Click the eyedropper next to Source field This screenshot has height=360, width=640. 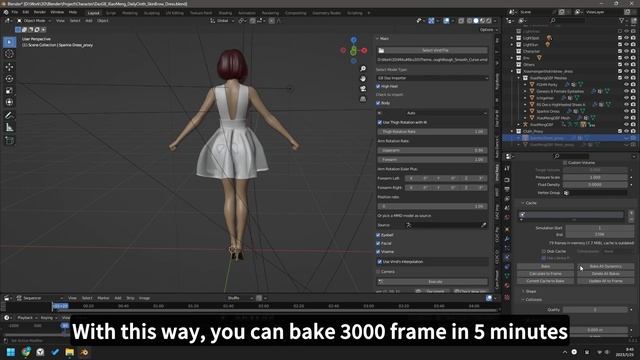click(x=483, y=225)
